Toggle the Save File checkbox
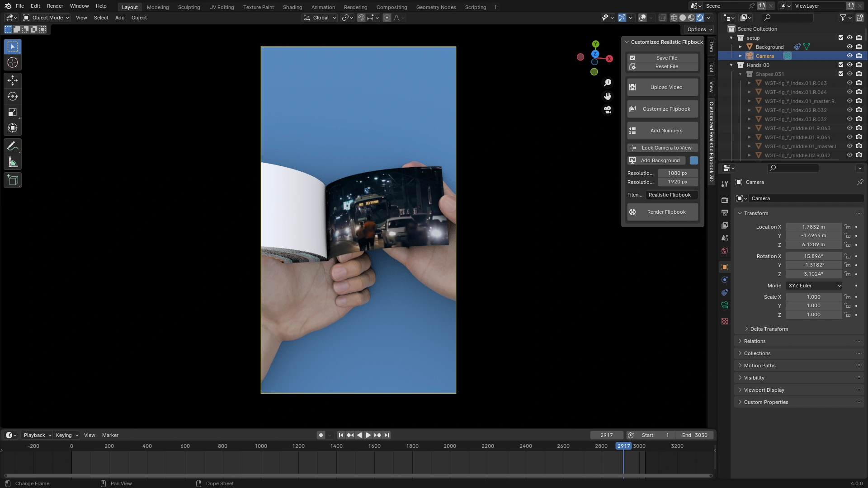 632,58
